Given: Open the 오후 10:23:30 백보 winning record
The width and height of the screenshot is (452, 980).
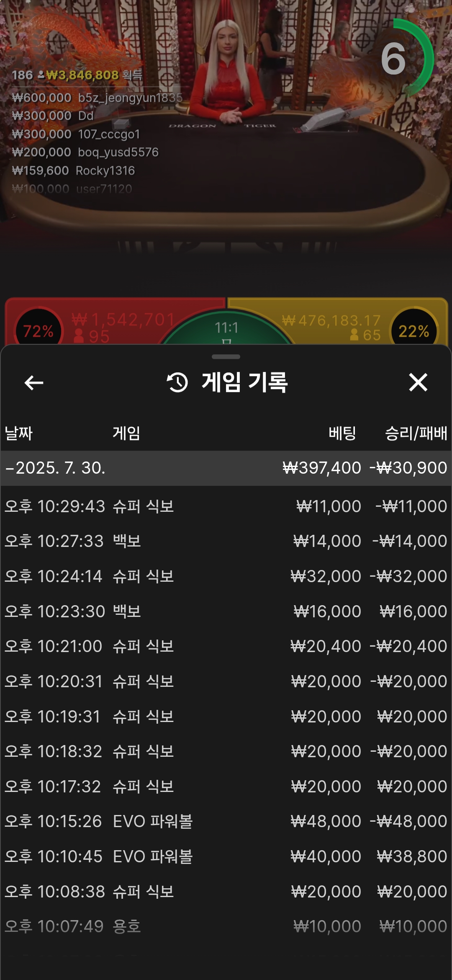Looking at the screenshot, I should tap(226, 611).
